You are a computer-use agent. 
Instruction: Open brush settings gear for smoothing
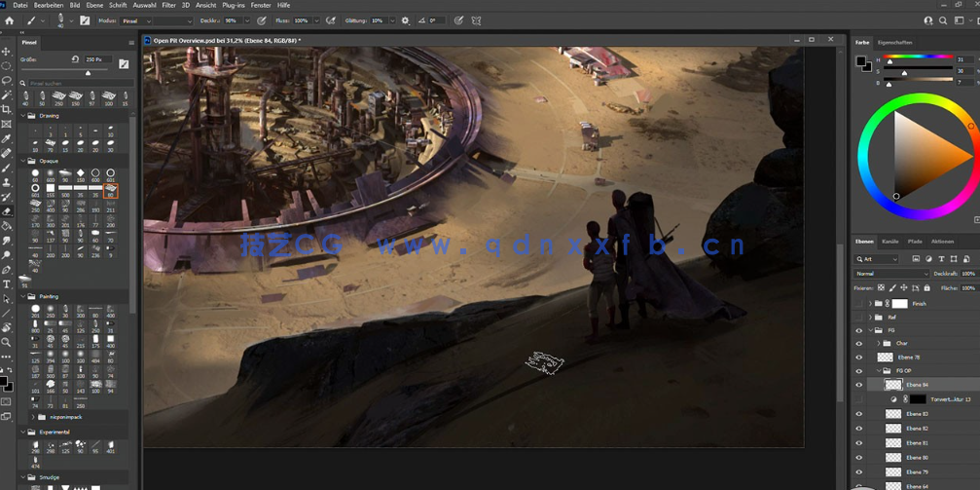406,20
